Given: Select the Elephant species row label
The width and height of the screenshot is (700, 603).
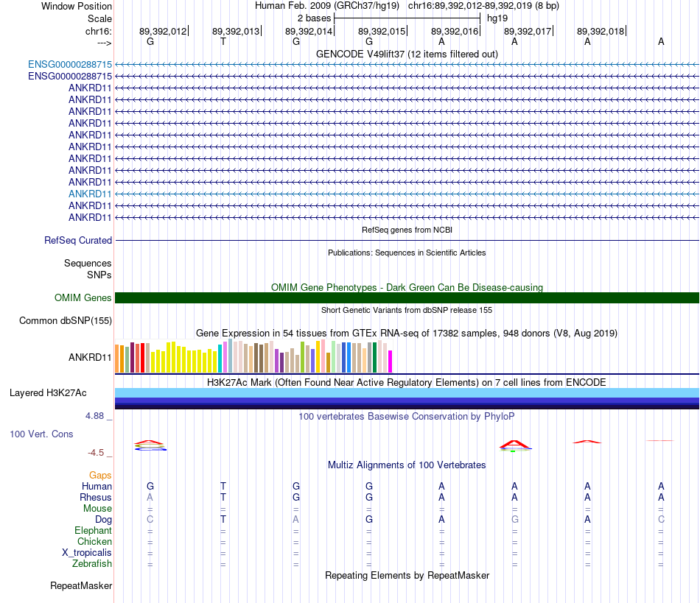Looking at the screenshot, I should pyautogui.click(x=93, y=530).
